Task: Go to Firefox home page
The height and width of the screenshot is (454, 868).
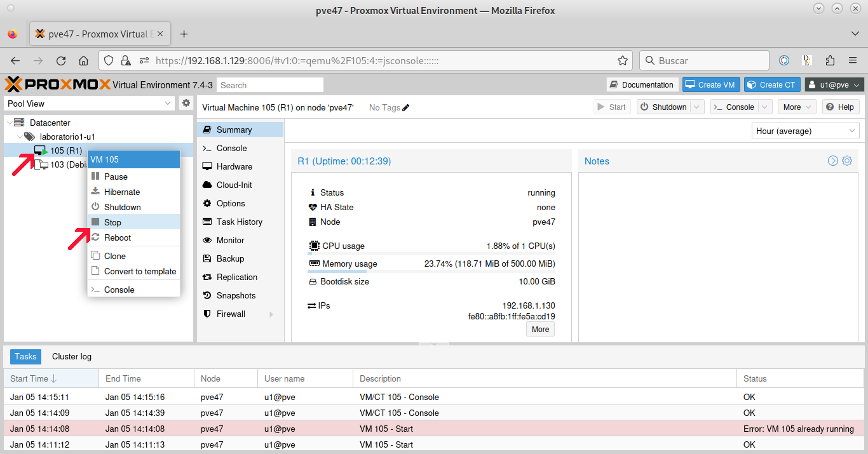Action: pos(83,60)
